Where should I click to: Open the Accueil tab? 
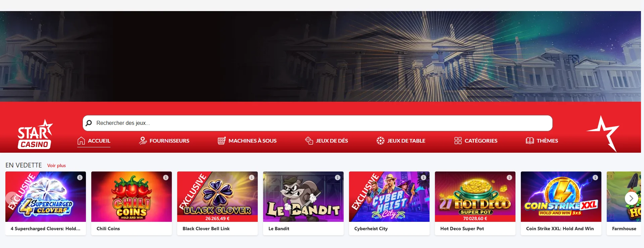click(x=94, y=141)
